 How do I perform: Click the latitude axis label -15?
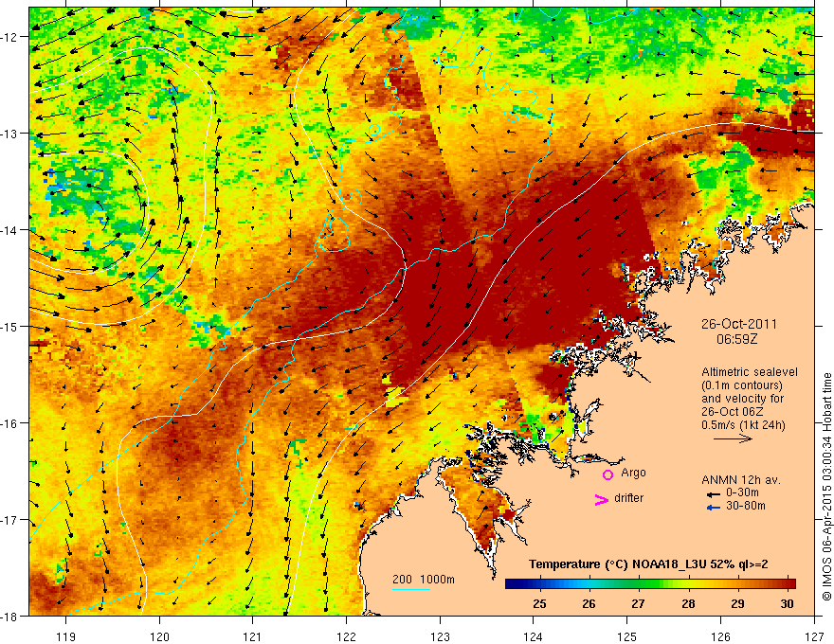[9, 327]
